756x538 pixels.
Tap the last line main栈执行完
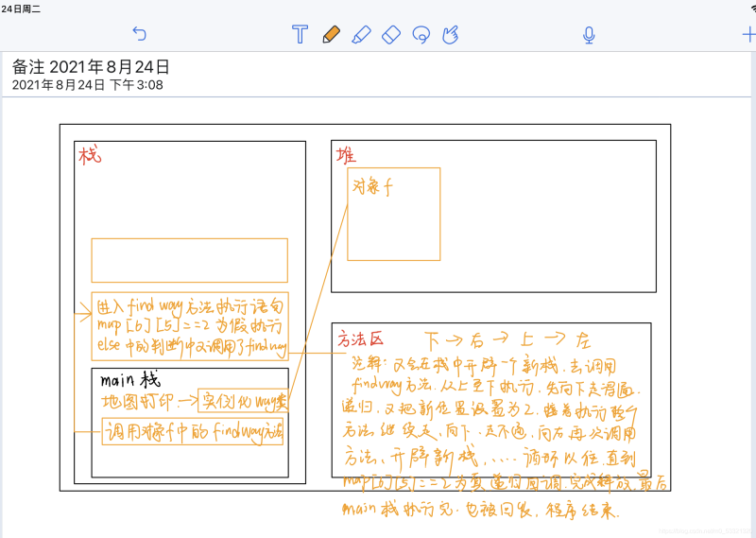480,510
